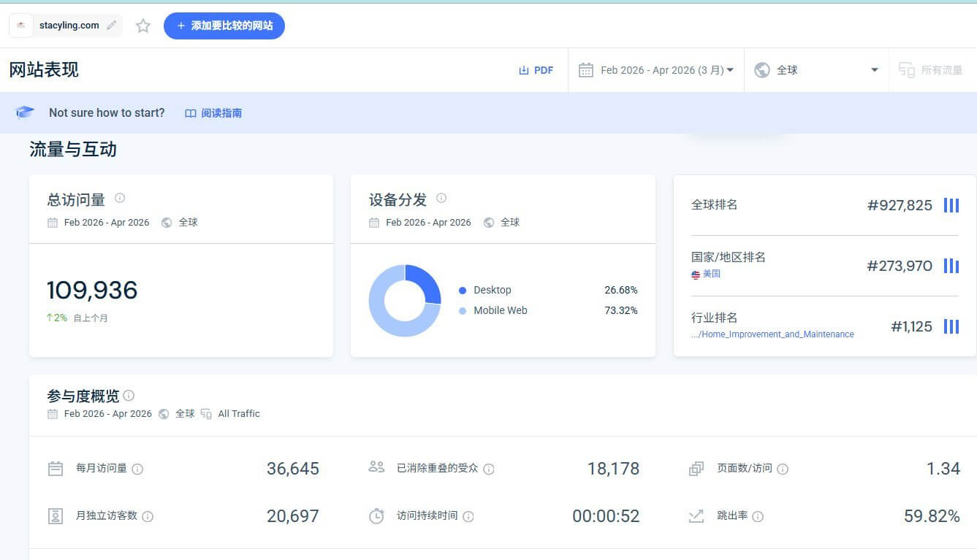Edit the stacyling.com domain with pencil icon

click(x=111, y=26)
